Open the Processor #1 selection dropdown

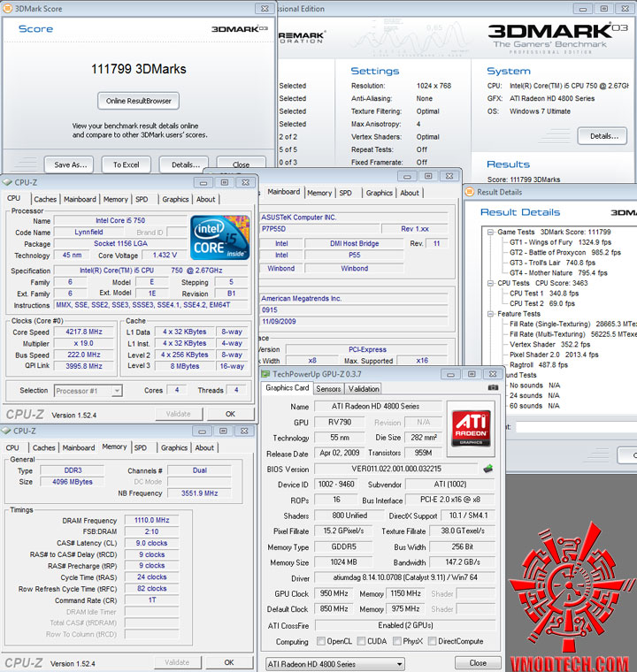tap(117, 391)
